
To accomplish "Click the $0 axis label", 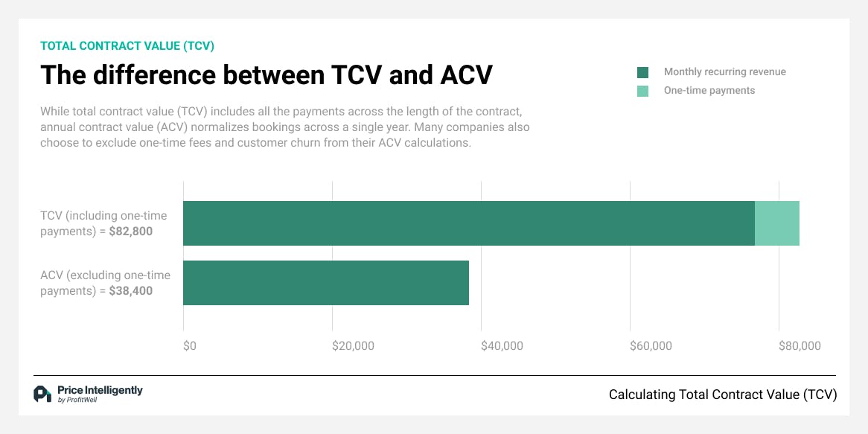I will 189,345.
